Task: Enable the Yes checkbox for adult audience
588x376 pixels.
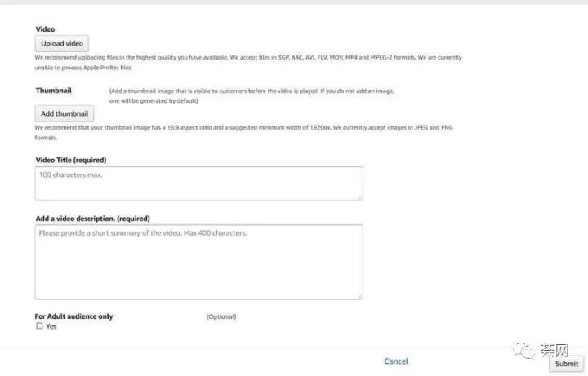Action: point(39,326)
